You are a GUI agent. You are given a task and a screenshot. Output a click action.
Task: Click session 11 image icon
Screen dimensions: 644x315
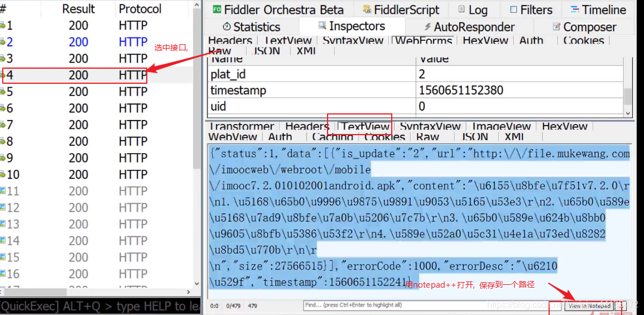pyautogui.click(x=3, y=191)
